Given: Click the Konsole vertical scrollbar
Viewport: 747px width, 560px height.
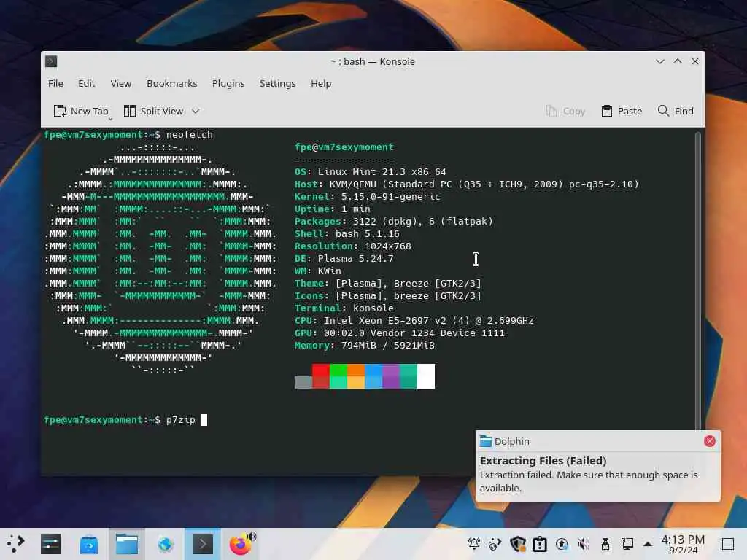Looking at the screenshot, I should click(698, 280).
